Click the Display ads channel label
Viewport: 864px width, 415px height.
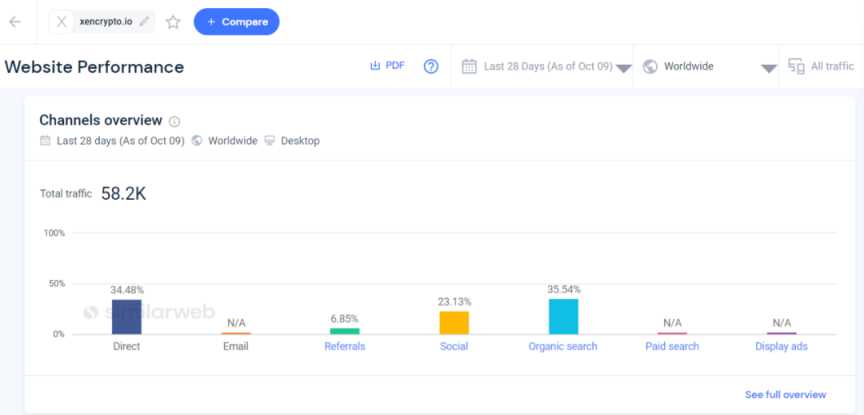781,346
